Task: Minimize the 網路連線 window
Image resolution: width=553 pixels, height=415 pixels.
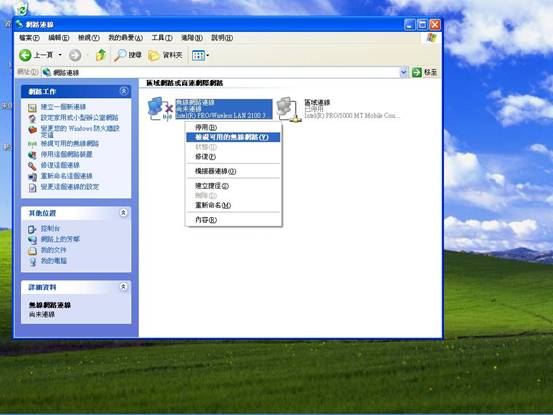Action: [410, 25]
